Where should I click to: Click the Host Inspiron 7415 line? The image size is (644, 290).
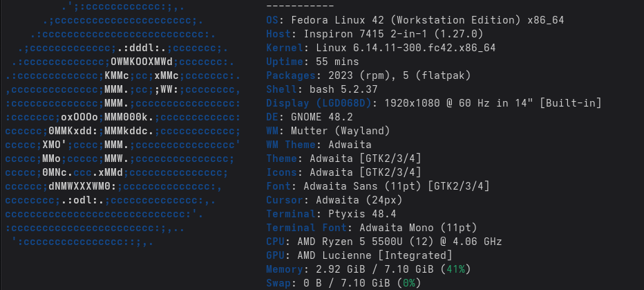click(x=375, y=34)
